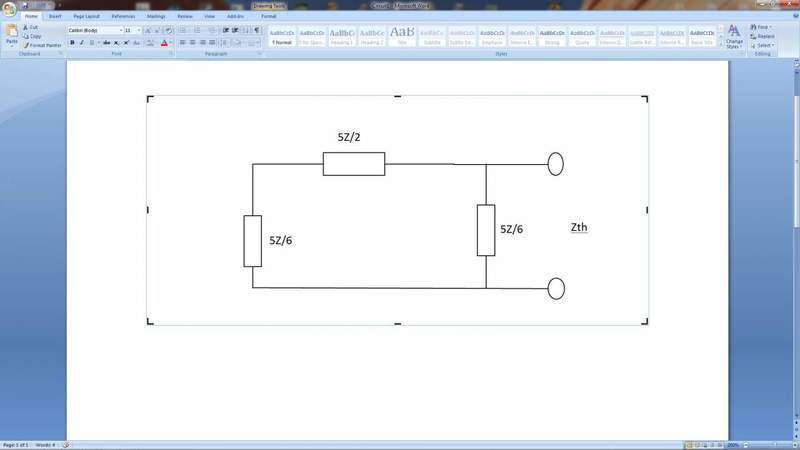Screen dimensions: 800x450
Task: Click the Increase Indent icon
Action: [x=235, y=31]
